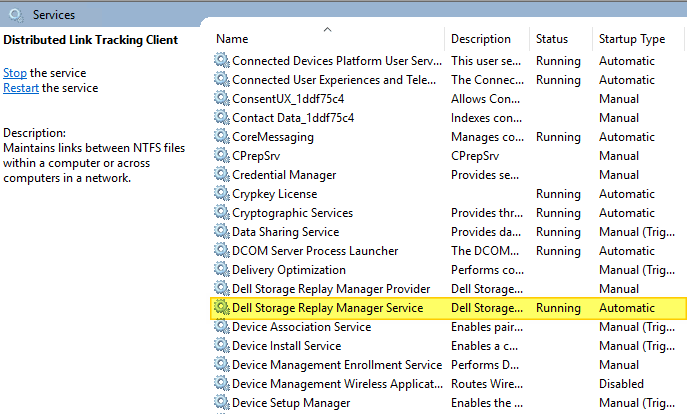Click gear icon for DCOM Server Process Launcher

pyautogui.click(x=221, y=251)
